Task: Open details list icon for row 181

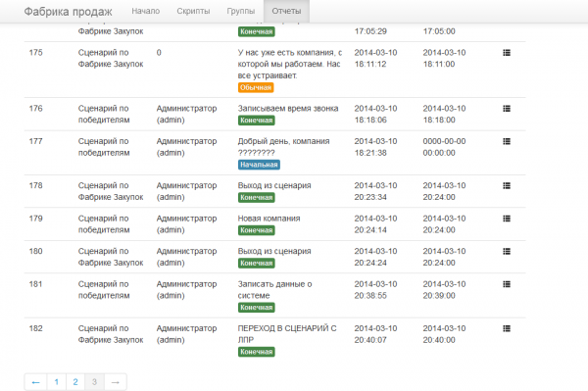Action: [x=507, y=284]
